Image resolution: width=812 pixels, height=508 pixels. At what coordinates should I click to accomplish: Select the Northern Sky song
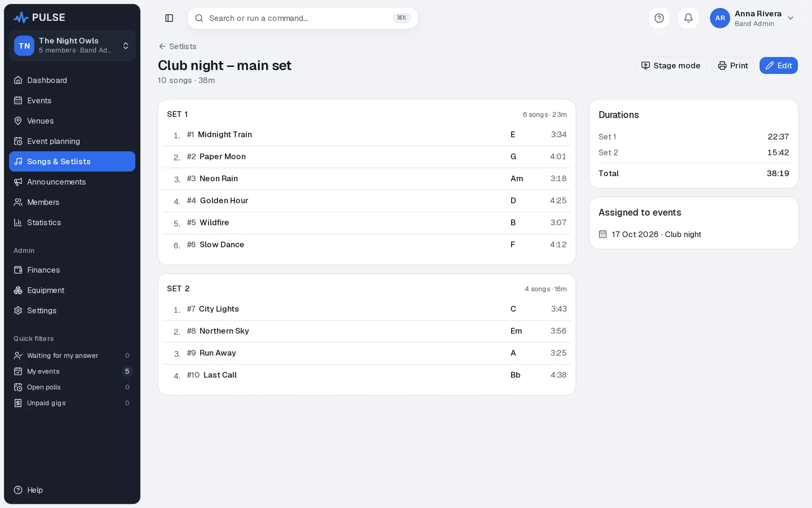[x=367, y=331]
